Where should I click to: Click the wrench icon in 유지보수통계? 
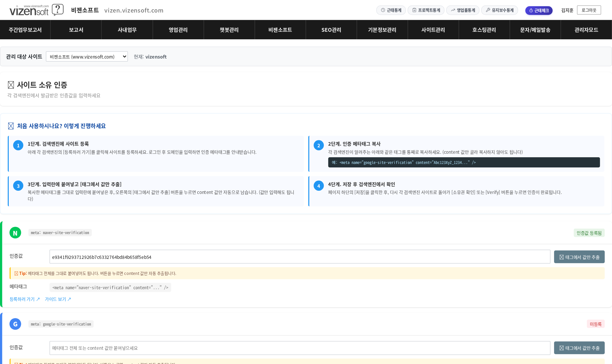point(488,10)
